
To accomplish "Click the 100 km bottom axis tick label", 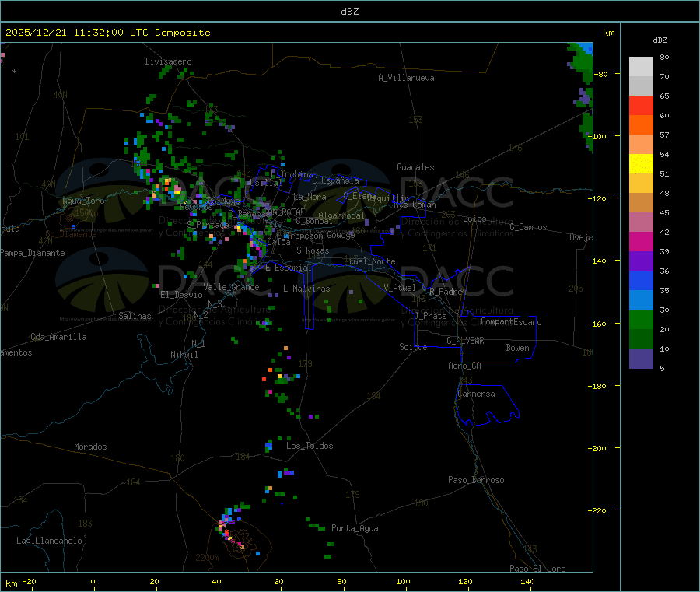I will click(403, 581).
